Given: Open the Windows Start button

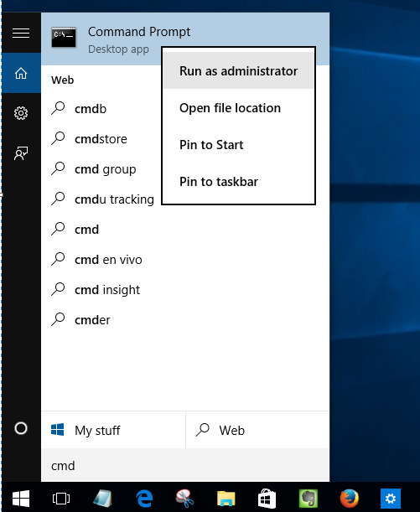Looking at the screenshot, I should tap(21, 499).
